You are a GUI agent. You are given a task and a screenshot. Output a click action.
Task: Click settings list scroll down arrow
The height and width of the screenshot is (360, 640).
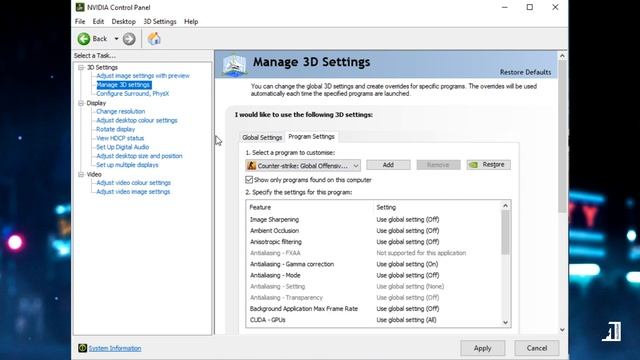point(505,322)
